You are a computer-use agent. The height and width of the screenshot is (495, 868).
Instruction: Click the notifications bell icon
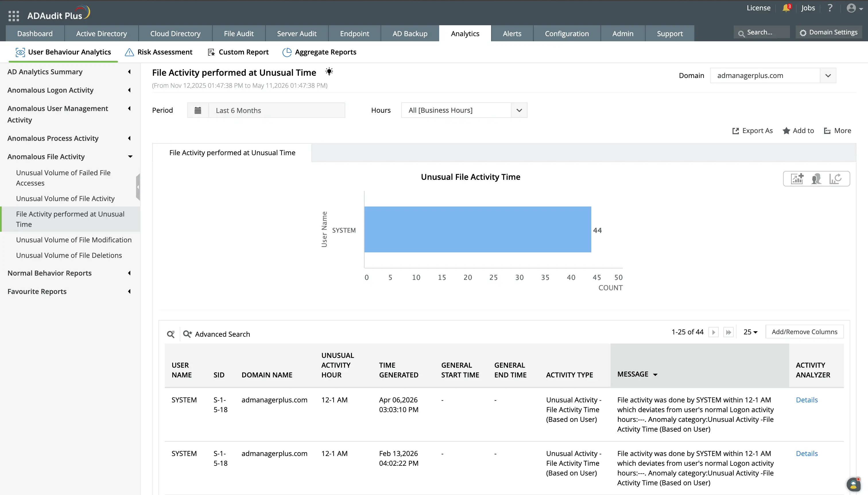[786, 8]
